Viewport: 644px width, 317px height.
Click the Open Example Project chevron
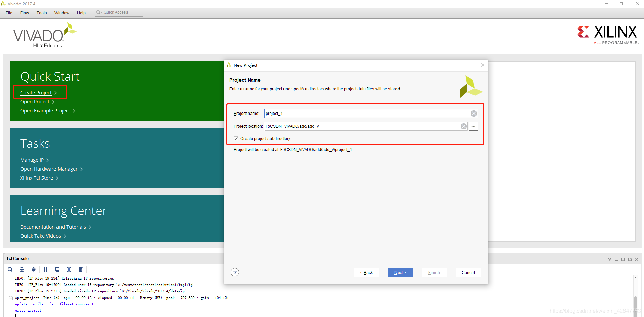point(74,111)
